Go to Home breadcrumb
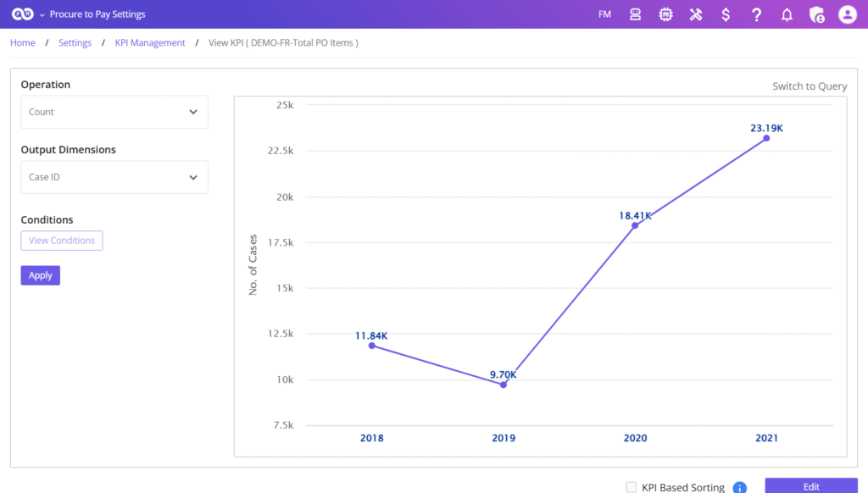The height and width of the screenshot is (493, 868). pyautogui.click(x=23, y=43)
